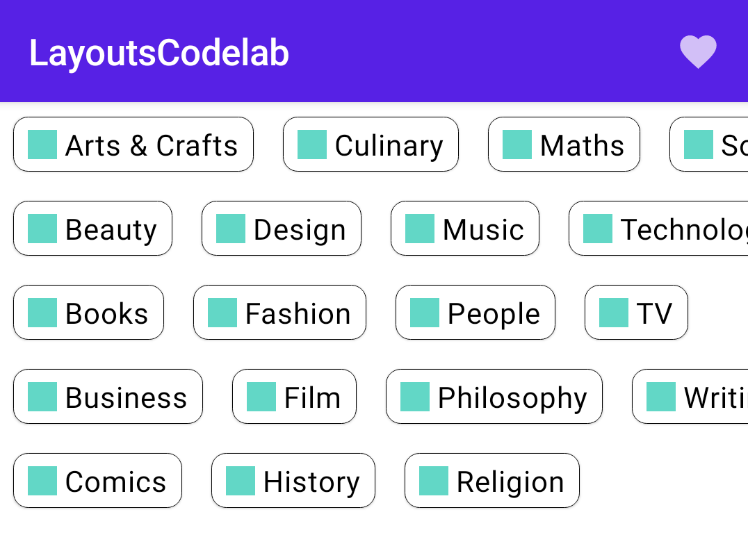Click the teal square beside Maths

pos(517,145)
